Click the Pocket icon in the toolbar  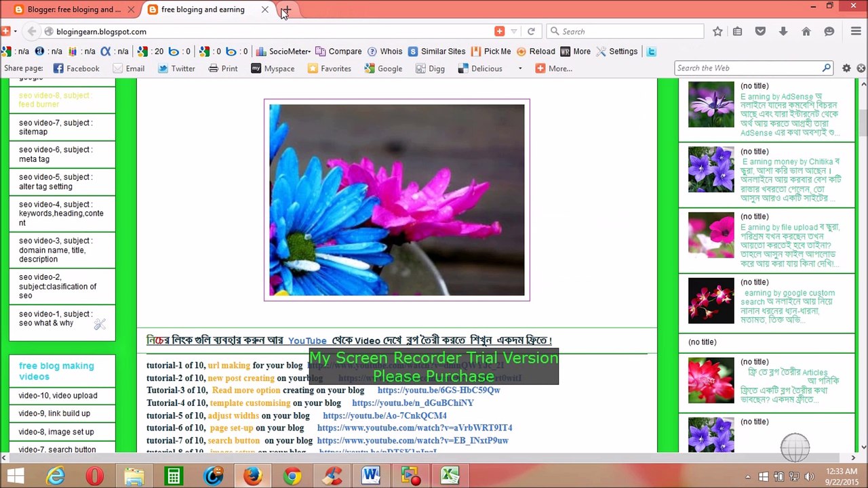point(760,31)
